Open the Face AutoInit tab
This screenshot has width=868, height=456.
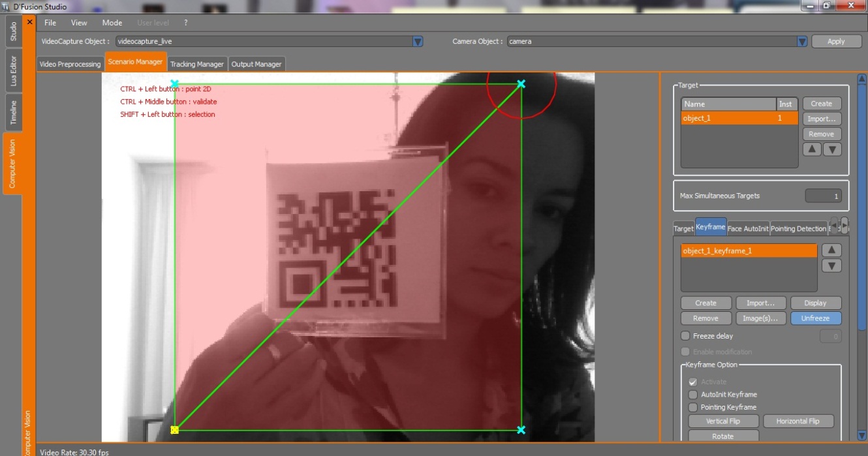click(747, 229)
